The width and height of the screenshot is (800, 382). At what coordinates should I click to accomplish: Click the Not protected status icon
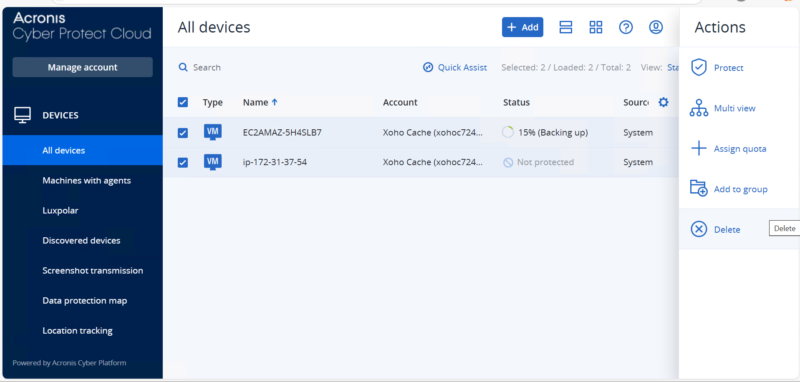click(x=508, y=163)
